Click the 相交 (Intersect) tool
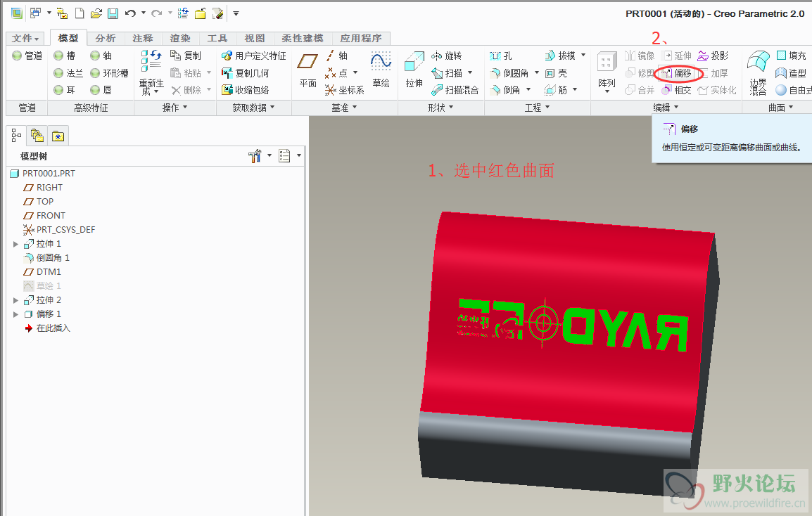This screenshot has width=812, height=516. (676, 90)
